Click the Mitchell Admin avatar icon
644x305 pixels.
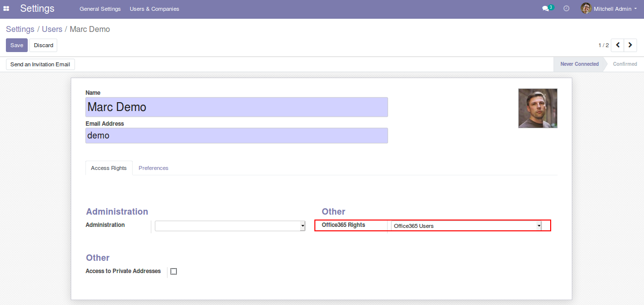point(586,8)
